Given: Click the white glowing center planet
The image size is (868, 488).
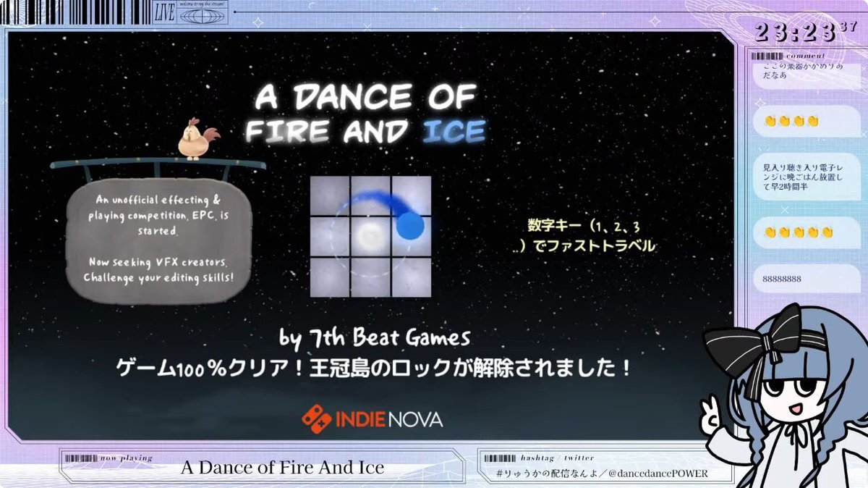Looking at the screenshot, I should (x=372, y=235).
